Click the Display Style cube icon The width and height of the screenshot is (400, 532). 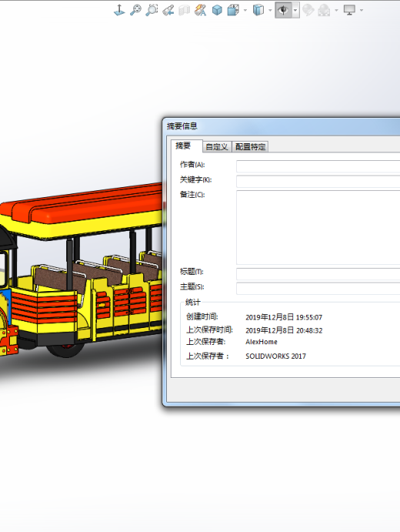[258, 10]
